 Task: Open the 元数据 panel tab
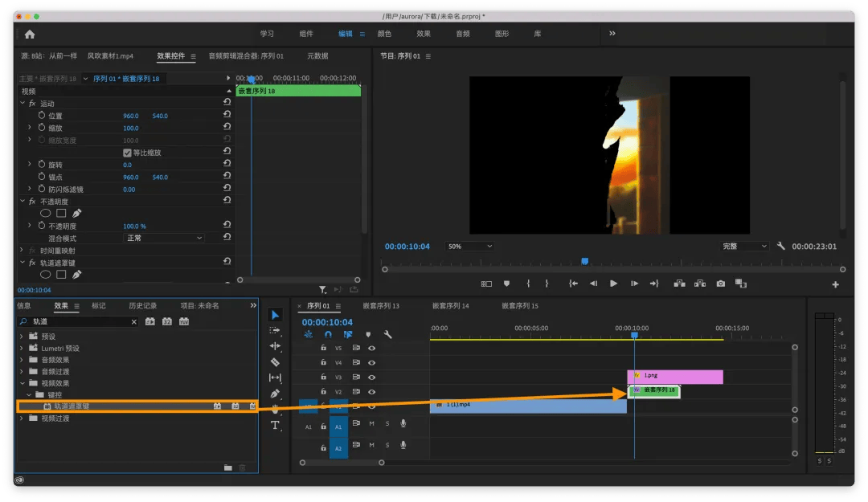(x=317, y=56)
